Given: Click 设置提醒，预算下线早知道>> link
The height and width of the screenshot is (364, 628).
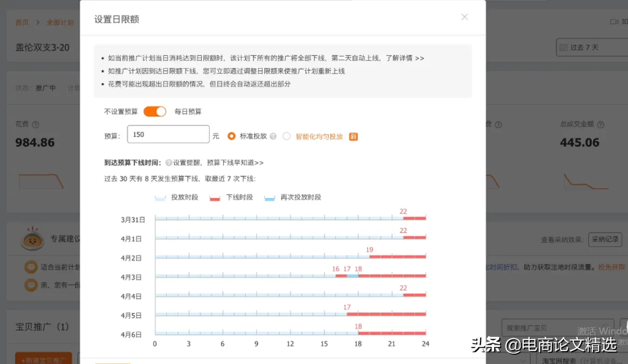Looking at the screenshot, I should coord(218,163).
